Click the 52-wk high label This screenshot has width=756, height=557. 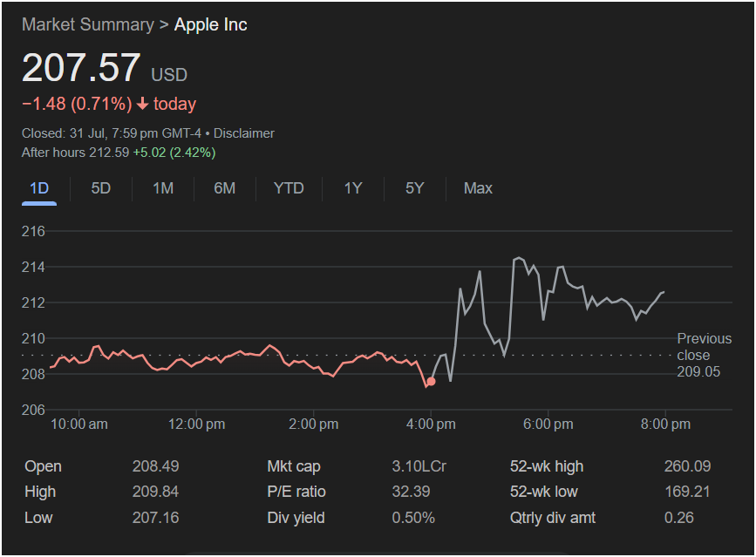tap(547, 466)
